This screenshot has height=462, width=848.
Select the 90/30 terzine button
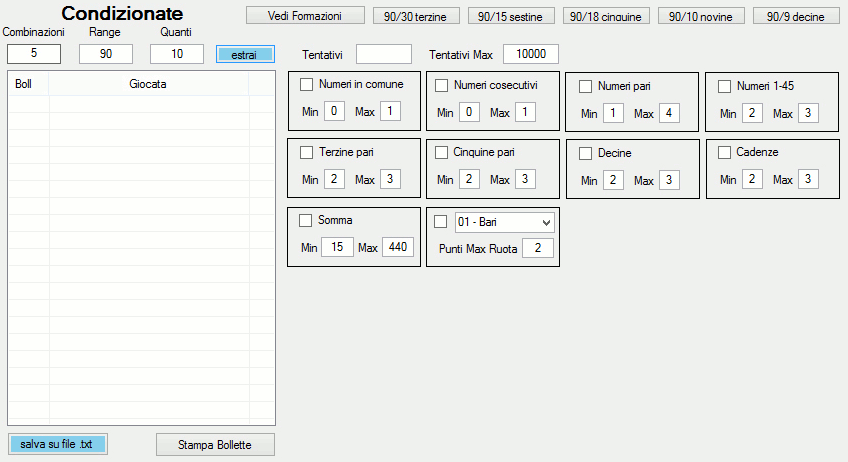pyautogui.click(x=416, y=16)
